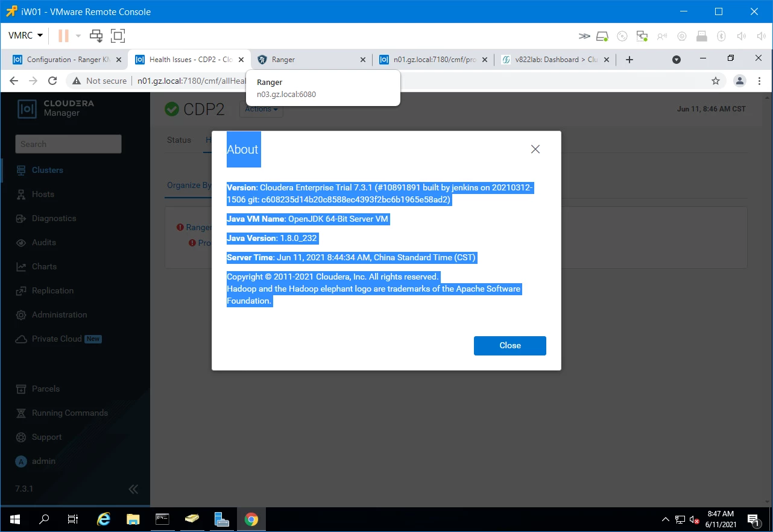773x532 pixels.
Task: Switch to n01.gz.local:7180 browser tab
Action: pyautogui.click(x=433, y=60)
